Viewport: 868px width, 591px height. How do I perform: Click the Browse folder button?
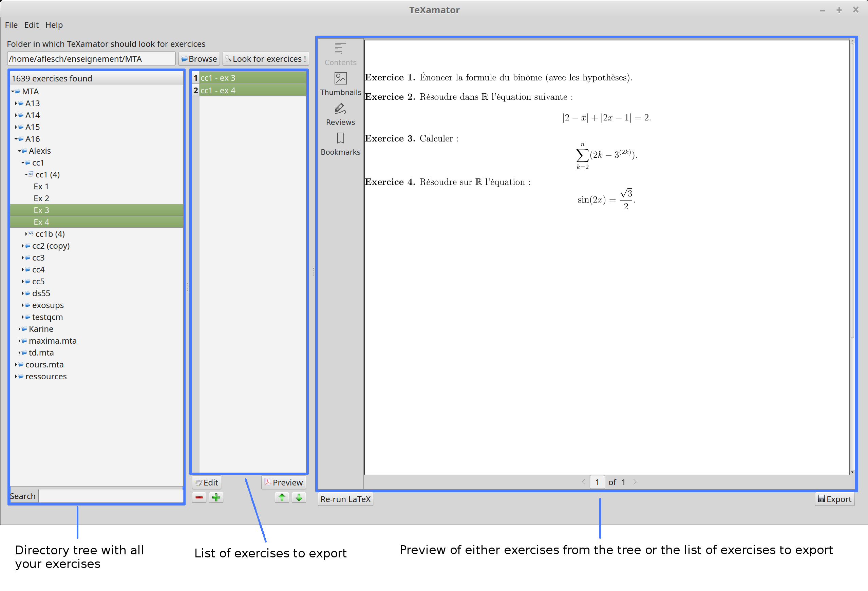pyautogui.click(x=199, y=59)
